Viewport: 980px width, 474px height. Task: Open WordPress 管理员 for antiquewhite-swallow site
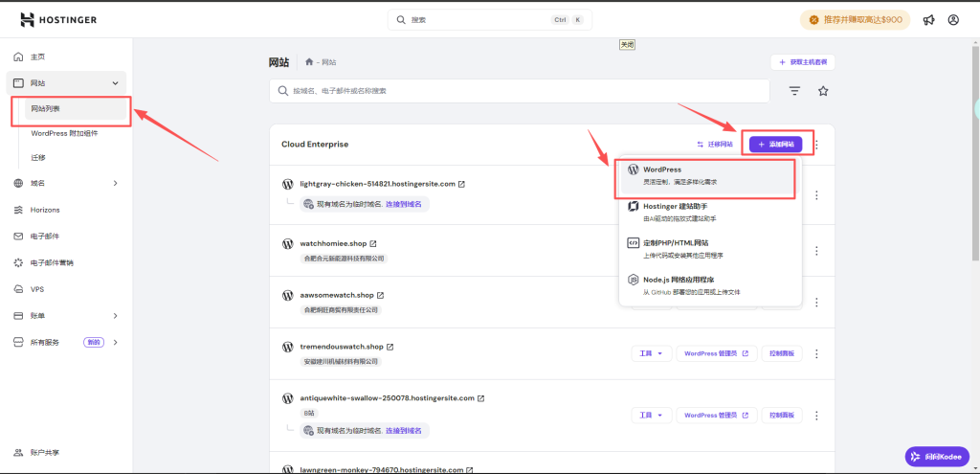[x=716, y=416]
